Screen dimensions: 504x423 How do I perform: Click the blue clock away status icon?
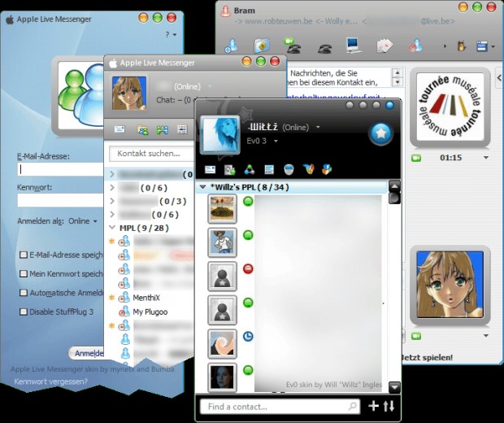(248, 337)
